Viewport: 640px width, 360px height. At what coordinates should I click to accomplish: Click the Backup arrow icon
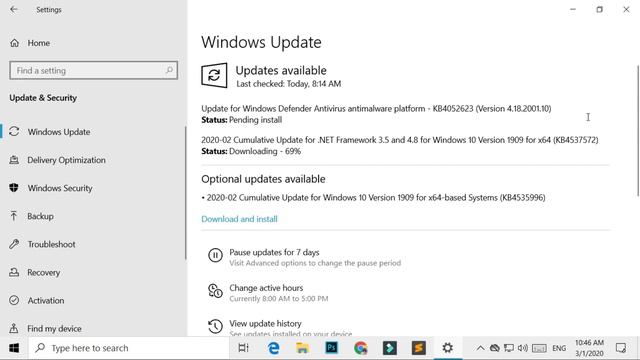coord(14,216)
